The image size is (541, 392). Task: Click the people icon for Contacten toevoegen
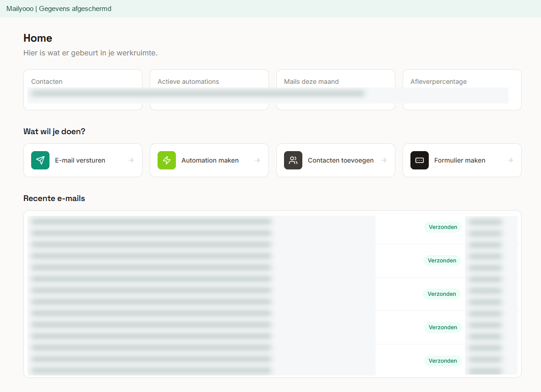click(x=293, y=160)
